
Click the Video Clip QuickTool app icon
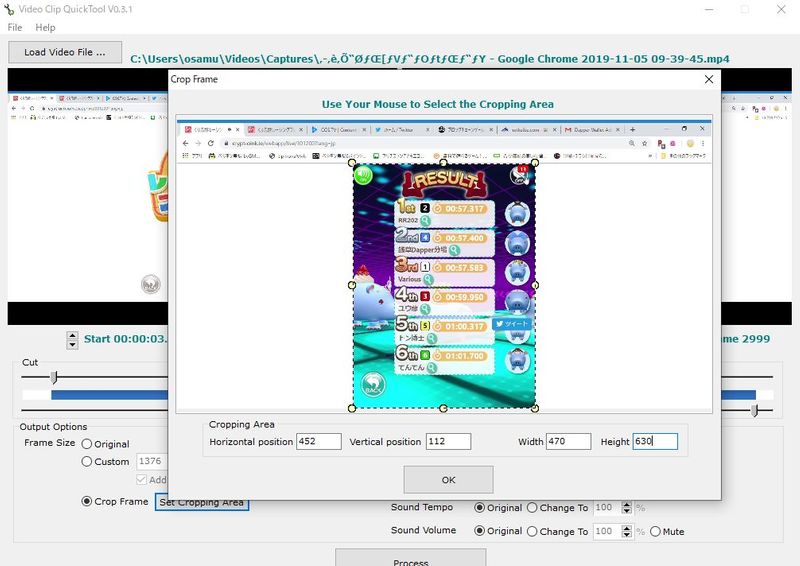(x=10, y=9)
